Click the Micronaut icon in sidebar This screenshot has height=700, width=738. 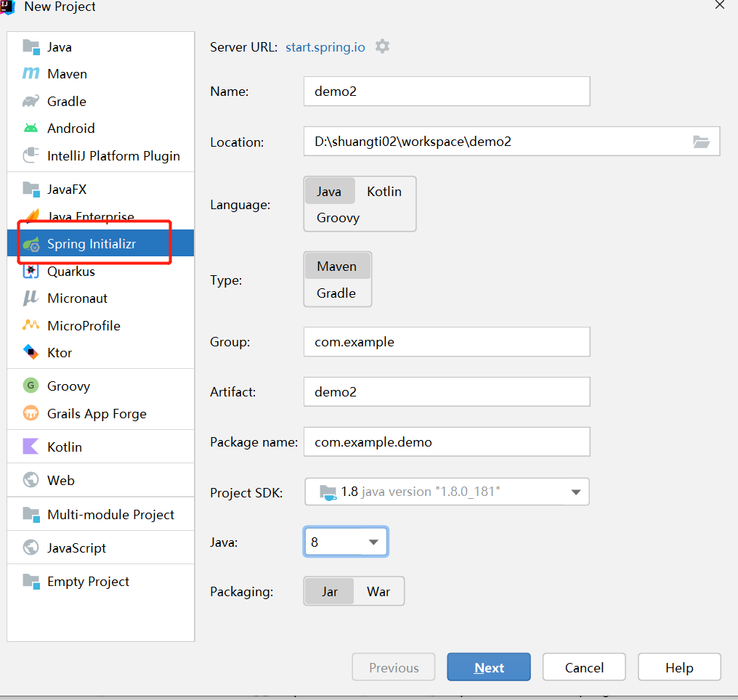point(31,298)
